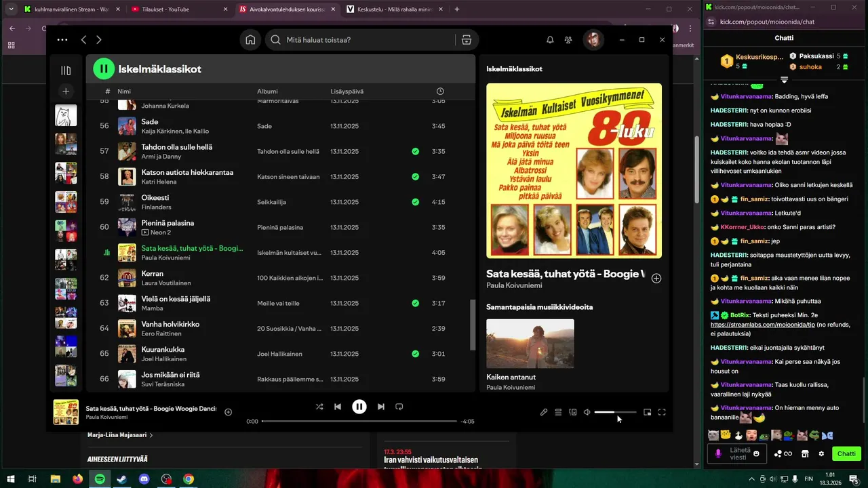Enter Spotify full screen mode
This screenshot has width=868, height=488.
coord(662,412)
